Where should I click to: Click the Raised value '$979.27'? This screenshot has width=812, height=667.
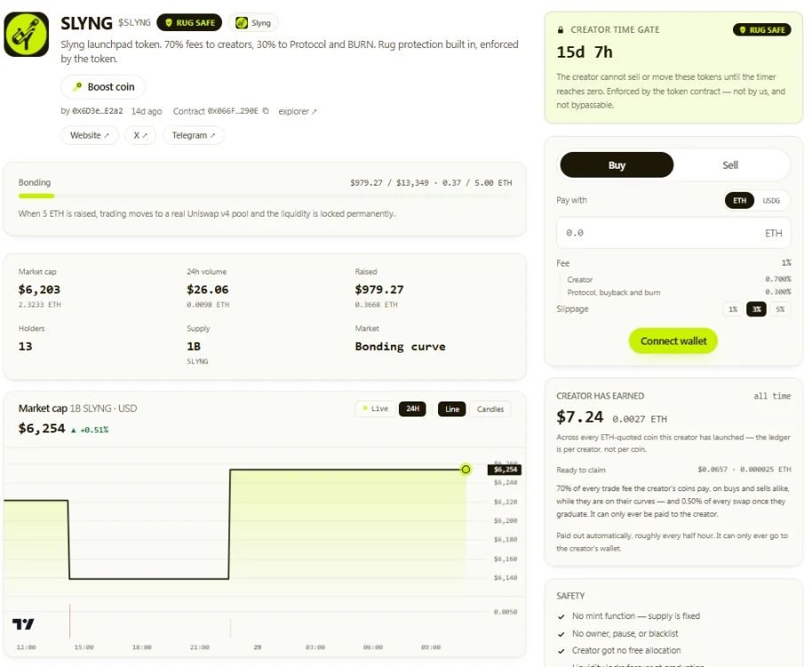(x=379, y=290)
